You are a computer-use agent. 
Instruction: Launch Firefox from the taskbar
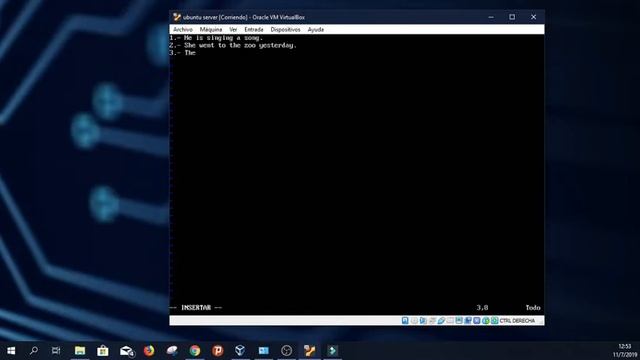click(x=149, y=351)
